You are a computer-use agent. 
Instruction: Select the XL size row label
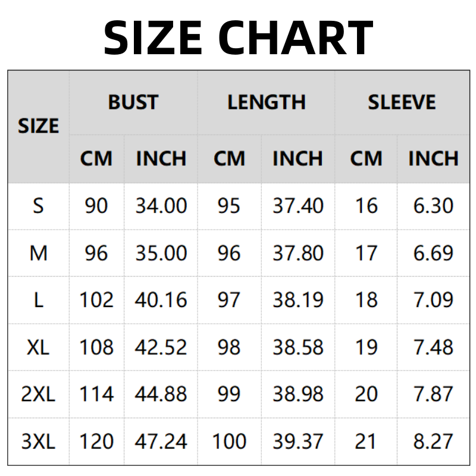coord(39,347)
